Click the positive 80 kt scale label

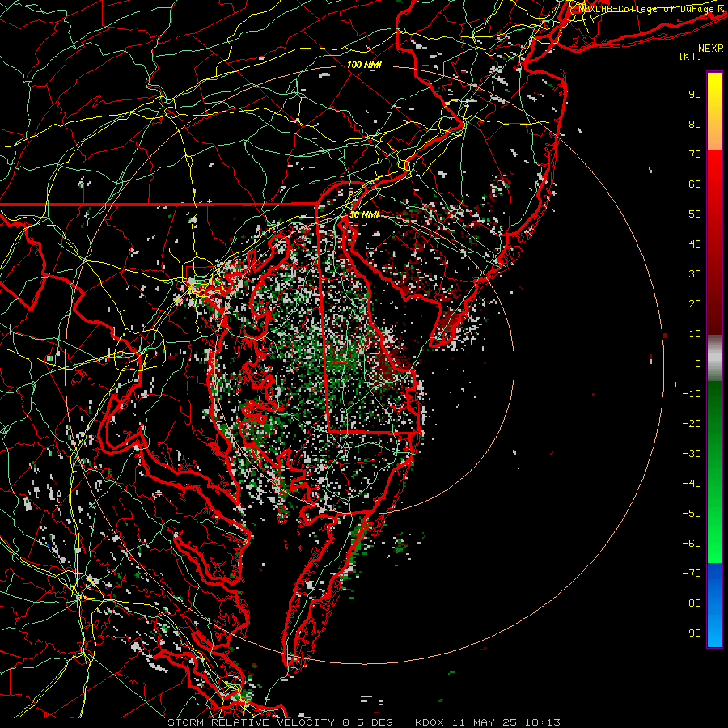[695, 125]
